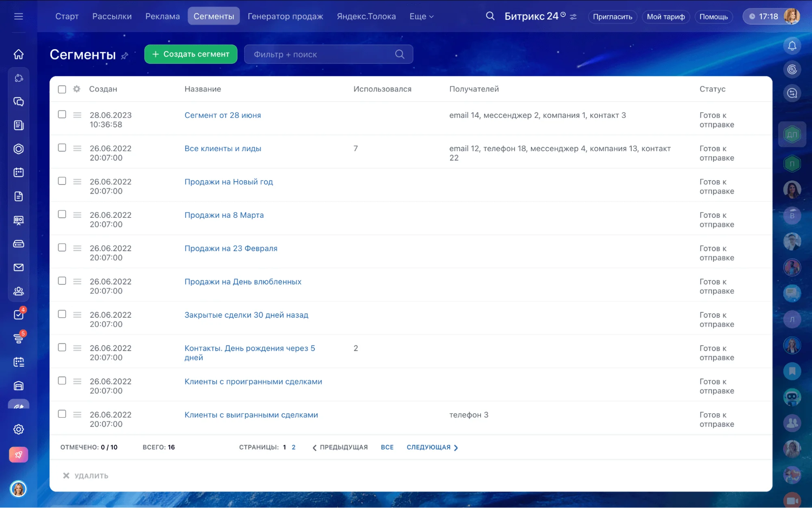
Task: Open the robot assistant icon on right panel
Action: pos(792,397)
